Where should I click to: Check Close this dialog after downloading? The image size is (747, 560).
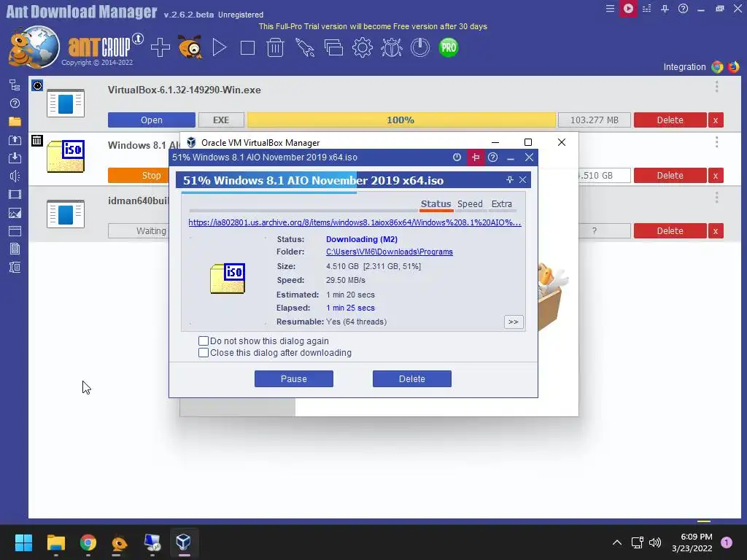click(204, 353)
